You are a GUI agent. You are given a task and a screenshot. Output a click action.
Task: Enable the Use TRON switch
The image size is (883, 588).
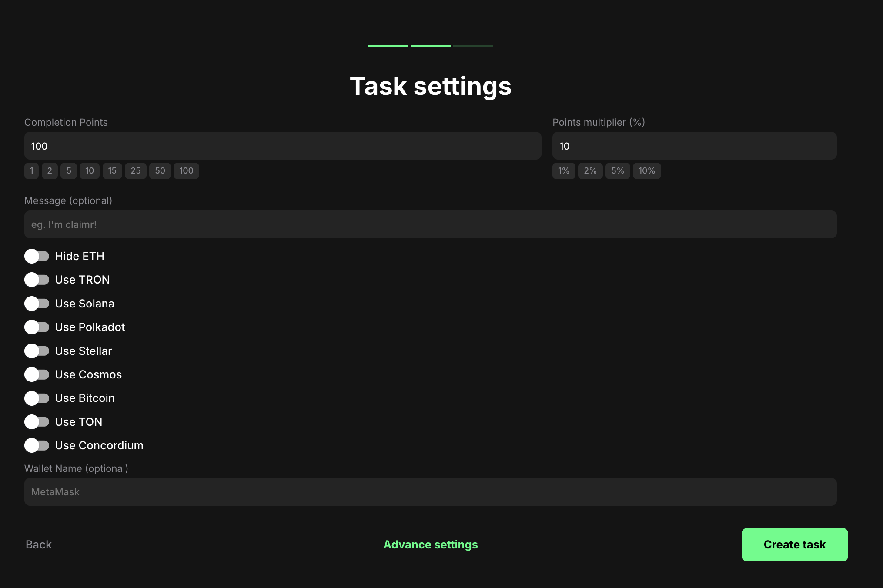(x=37, y=280)
